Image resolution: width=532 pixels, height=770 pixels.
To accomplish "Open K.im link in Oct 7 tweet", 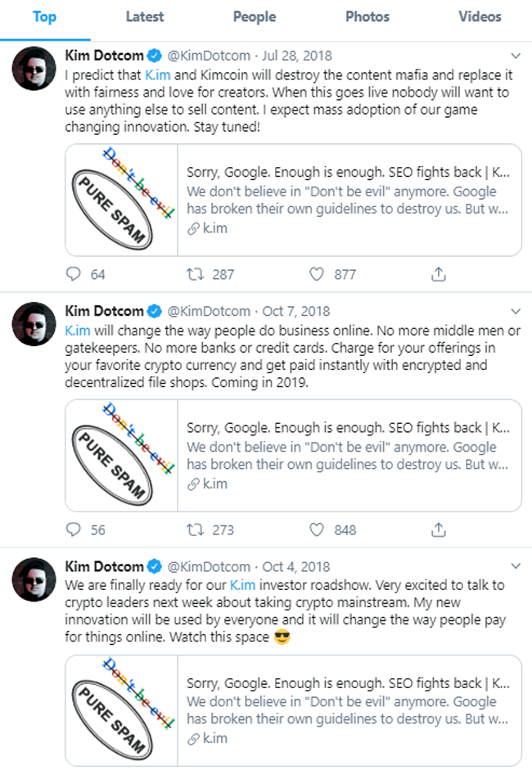I will [78, 331].
